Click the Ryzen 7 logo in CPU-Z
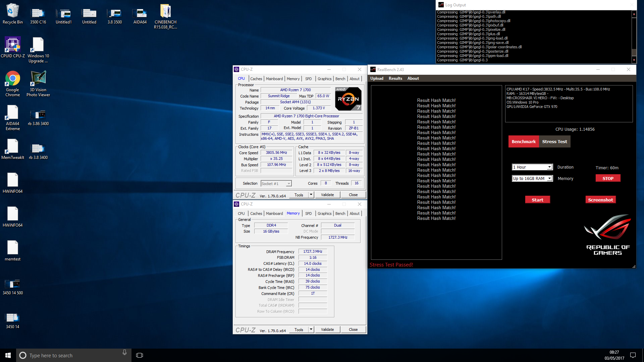Image resolution: width=644 pixels, height=362 pixels. [348, 99]
